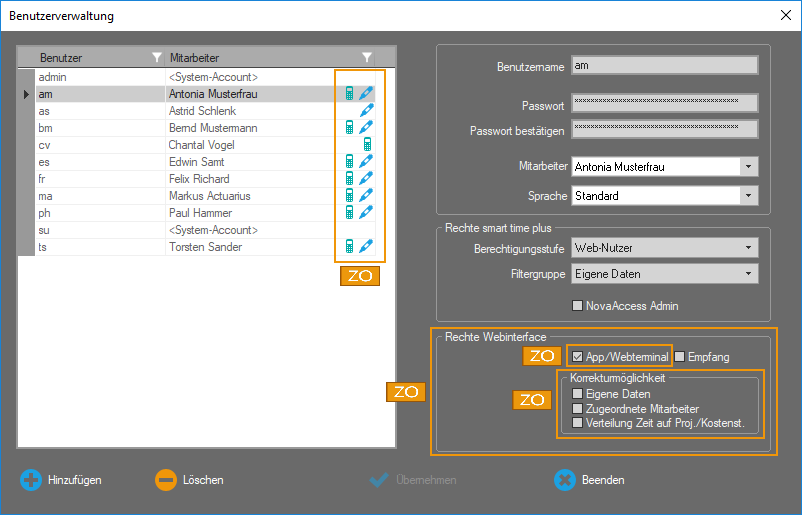
Task: Enable the Empfang checkbox
Action: (680, 356)
